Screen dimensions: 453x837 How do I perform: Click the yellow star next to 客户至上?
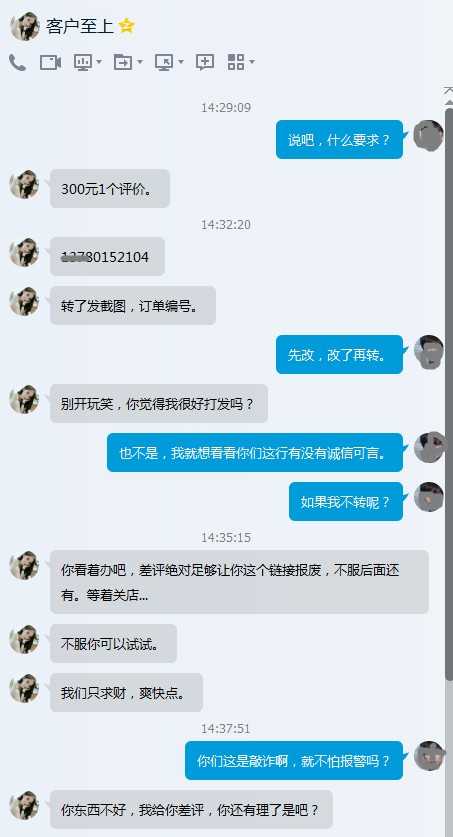pyautogui.click(x=126, y=26)
